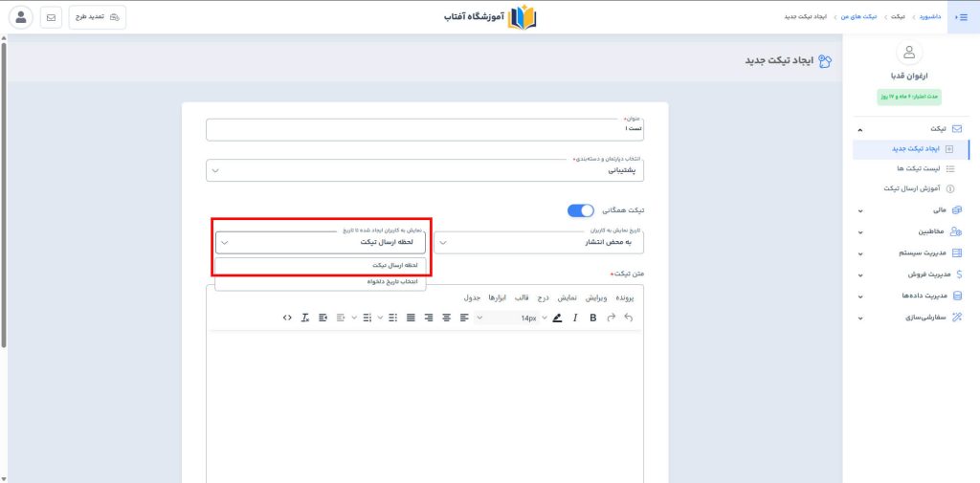Click the text highlight color icon

pyautogui.click(x=557, y=318)
